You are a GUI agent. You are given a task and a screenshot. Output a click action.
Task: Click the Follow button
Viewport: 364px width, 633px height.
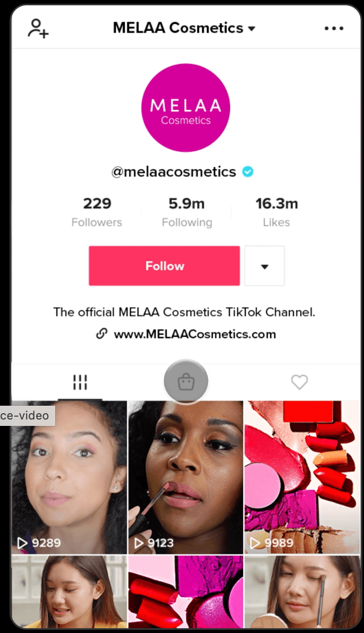pos(164,266)
